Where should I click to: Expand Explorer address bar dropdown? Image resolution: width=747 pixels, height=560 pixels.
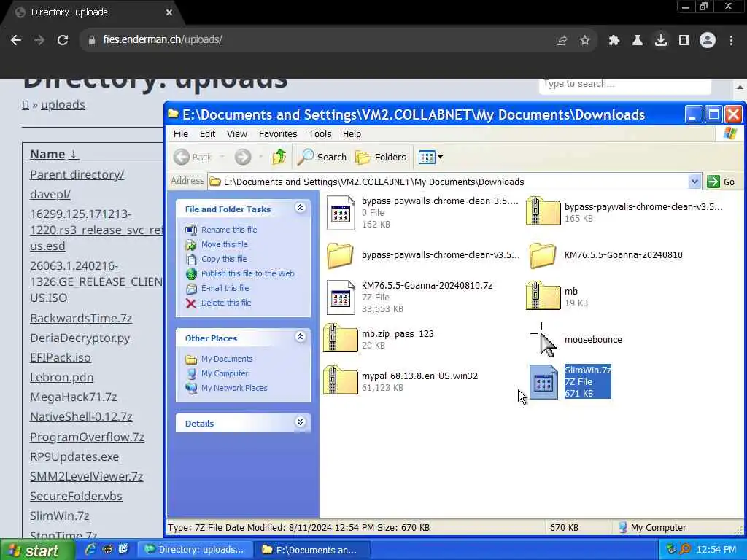coord(694,182)
